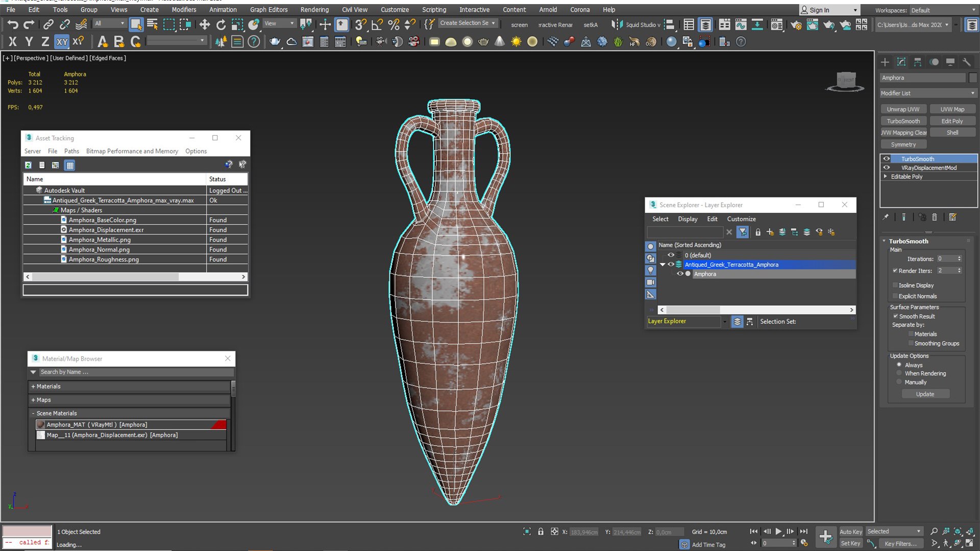Refresh the Asset Tracking list
This screenshot has width=980, height=551.
coord(29,165)
